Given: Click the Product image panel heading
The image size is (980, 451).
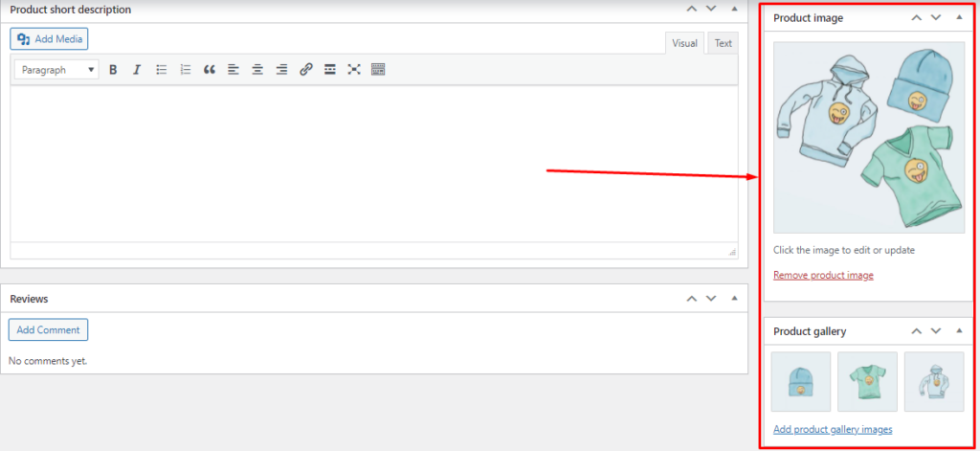Looking at the screenshot, I should [x=808, y=18].
